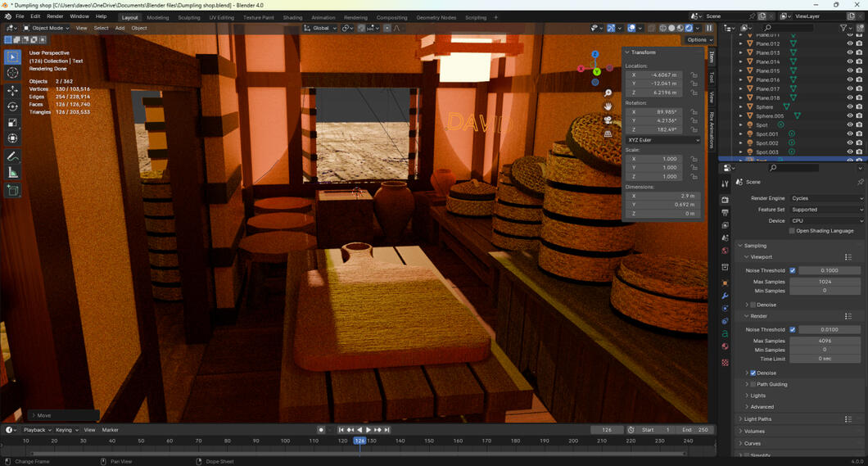The image size is (868, 466).
Task: Click the pan view hand icon
Action: [x=608, y=106]
